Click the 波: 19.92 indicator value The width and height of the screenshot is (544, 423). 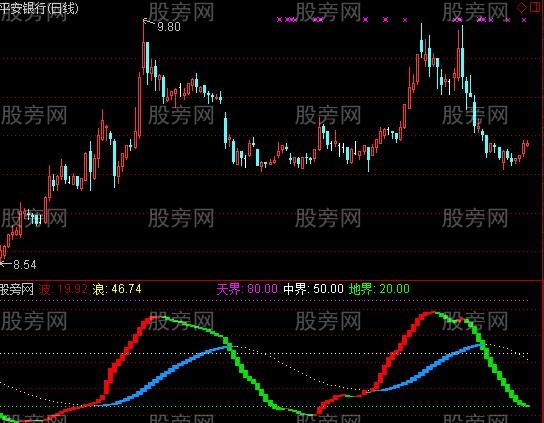pos(63,289)
